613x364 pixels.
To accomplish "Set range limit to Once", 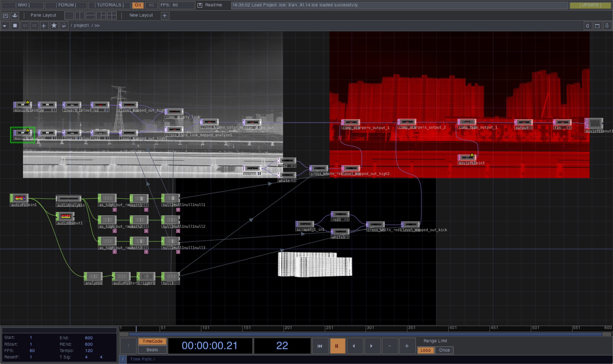I will point(444,350).
